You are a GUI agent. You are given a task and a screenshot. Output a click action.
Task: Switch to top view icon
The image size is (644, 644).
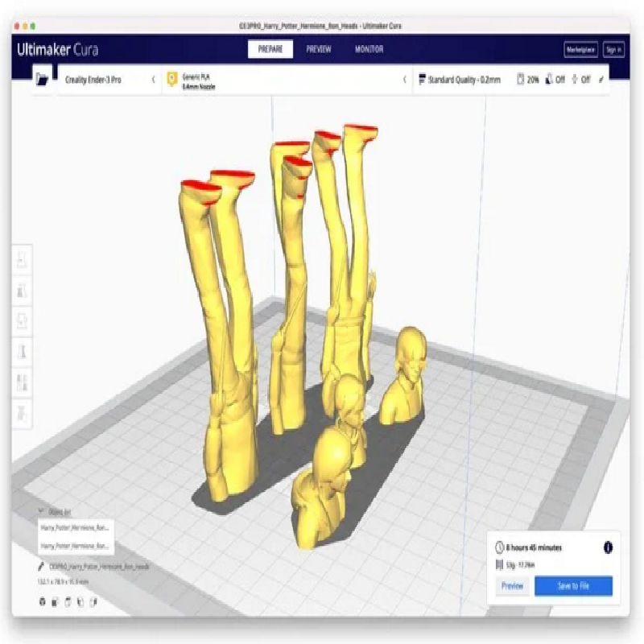click(68, 602)
